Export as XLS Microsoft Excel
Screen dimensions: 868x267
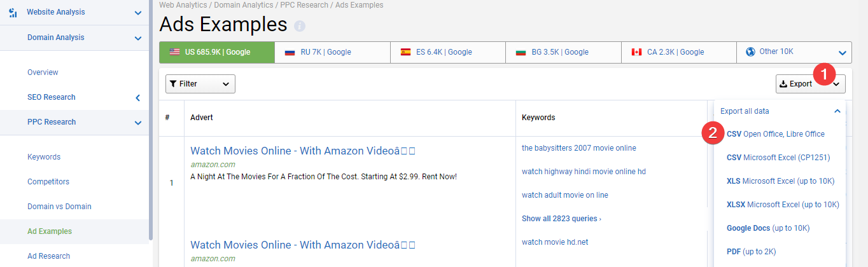tap(780, 181)
